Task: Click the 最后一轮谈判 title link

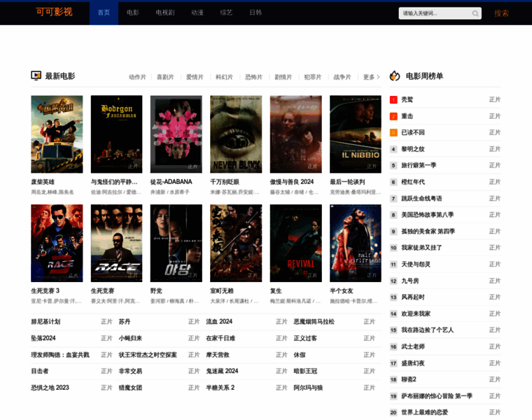Action: click(x=347, y=182)
